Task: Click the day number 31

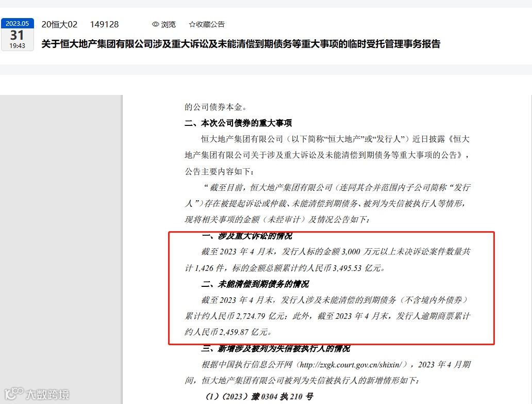Action: [x=17, y=35]
